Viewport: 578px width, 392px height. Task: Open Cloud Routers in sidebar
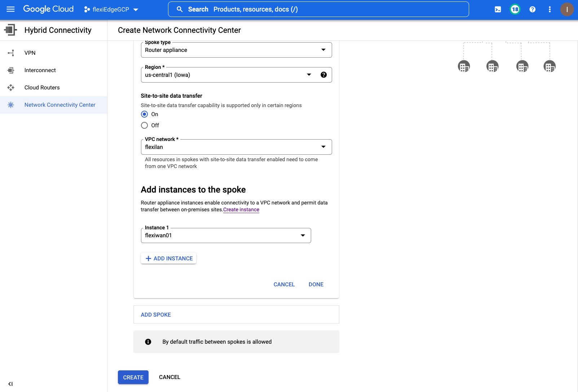pos(42,88)
